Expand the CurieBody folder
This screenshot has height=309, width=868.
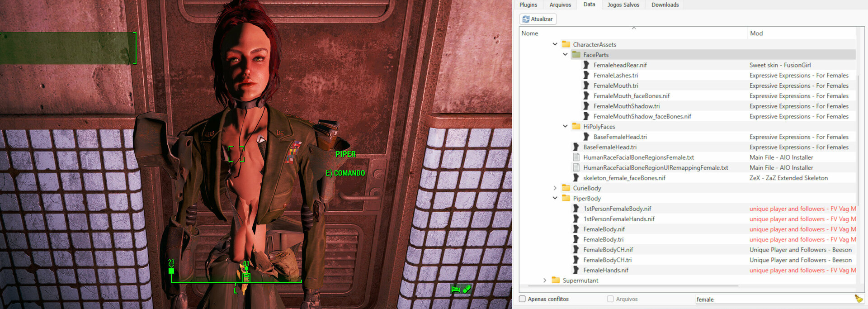click(x=555, y=188)
